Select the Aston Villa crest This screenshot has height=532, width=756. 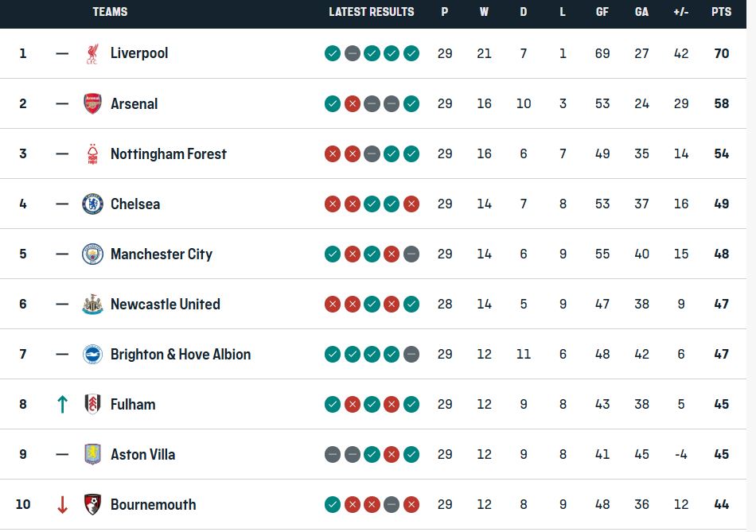click(94, 454)
